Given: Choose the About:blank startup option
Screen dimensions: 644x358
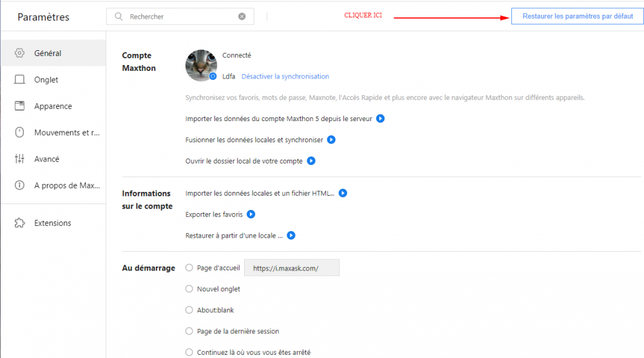Looking at the screenshot, I should click(x=189, y=310).
